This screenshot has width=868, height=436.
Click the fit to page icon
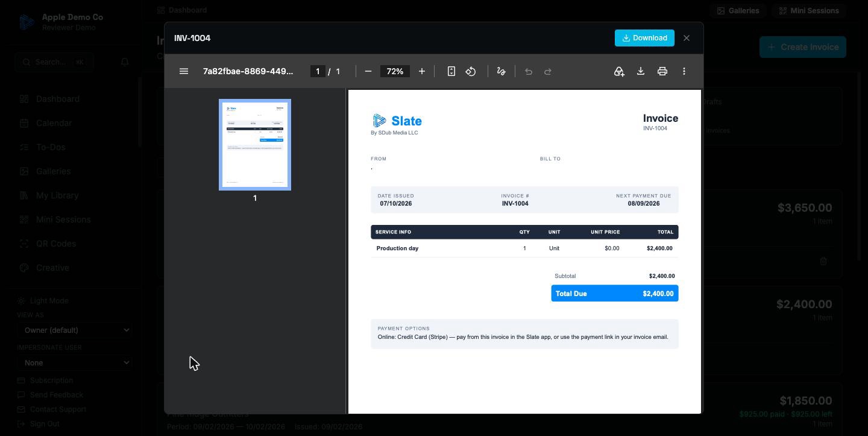tap(451, 71)
